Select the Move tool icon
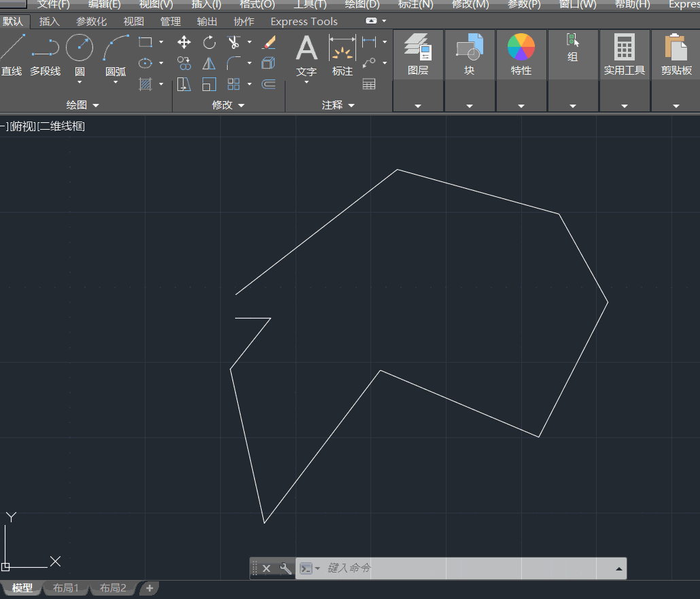Viewport: 700px width, 599px height. [x=184, y=42]
